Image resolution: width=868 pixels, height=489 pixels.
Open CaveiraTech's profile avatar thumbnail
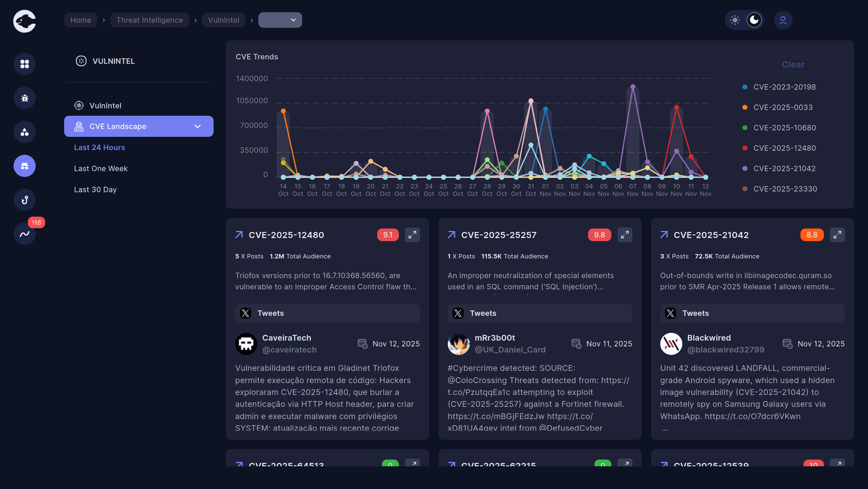pos(246,344)
